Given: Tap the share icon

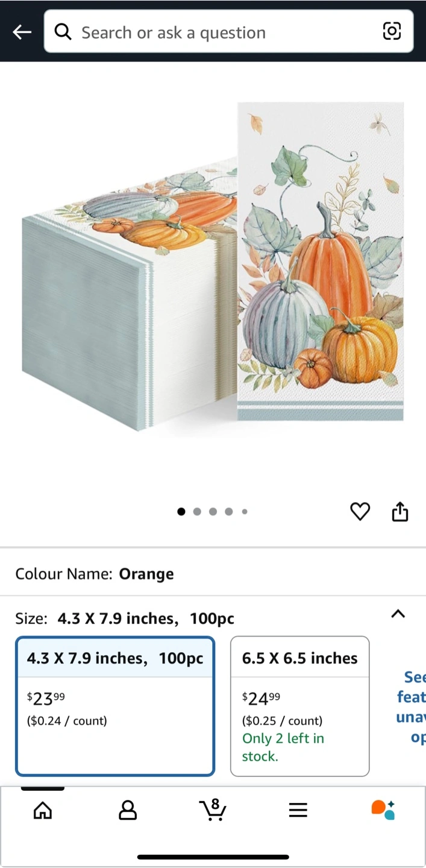Looking at the screenshot, I should (x=400, y=512).
